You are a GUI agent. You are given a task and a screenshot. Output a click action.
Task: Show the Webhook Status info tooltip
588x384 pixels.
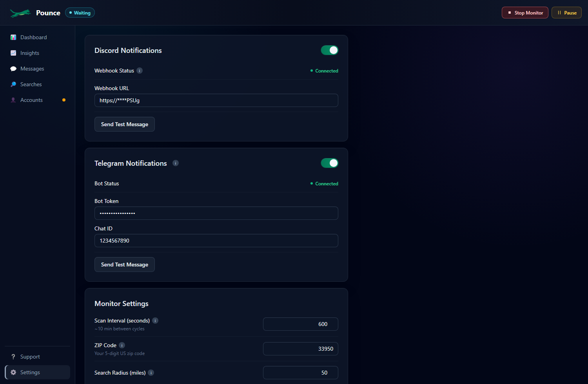pyautogui.click(x=140, y=71)
